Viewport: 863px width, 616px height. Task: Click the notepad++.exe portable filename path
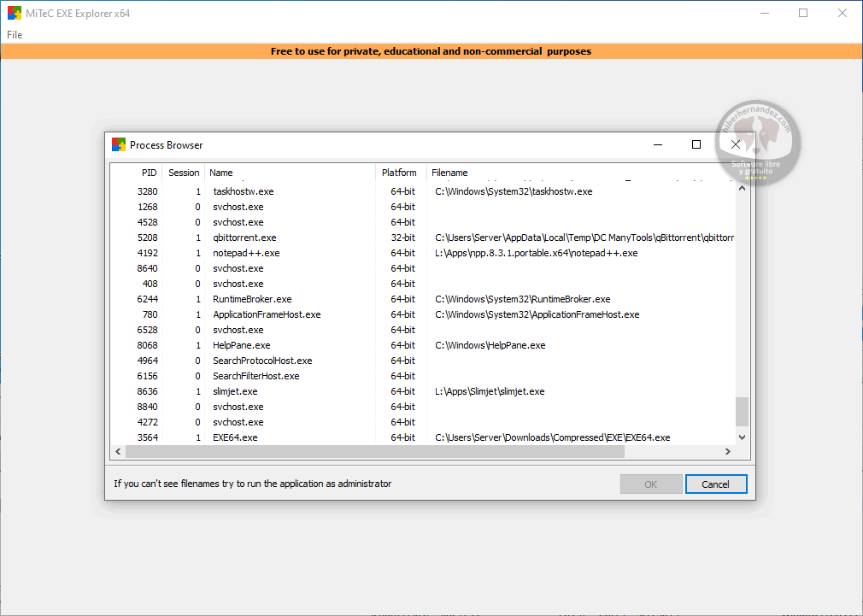[x=536, y=253]
